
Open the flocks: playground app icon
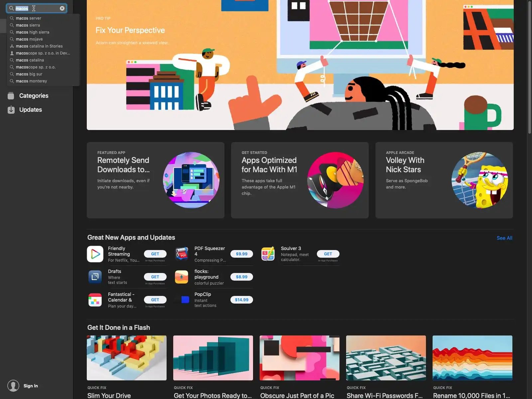tap(182, 277)
